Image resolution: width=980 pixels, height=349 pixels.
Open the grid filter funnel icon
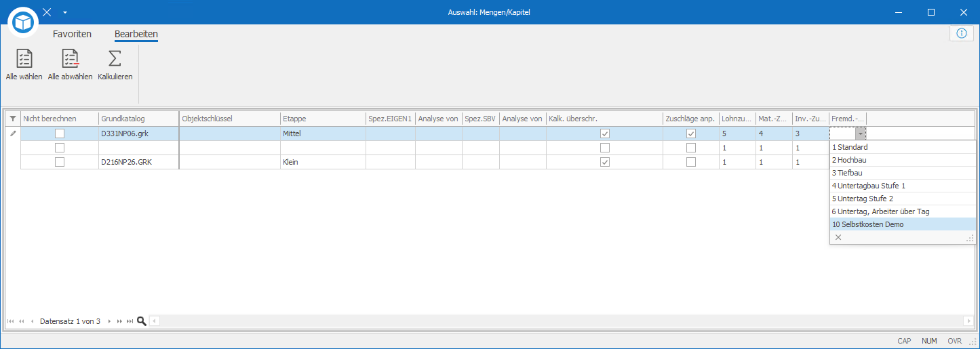tap(12, 119)
